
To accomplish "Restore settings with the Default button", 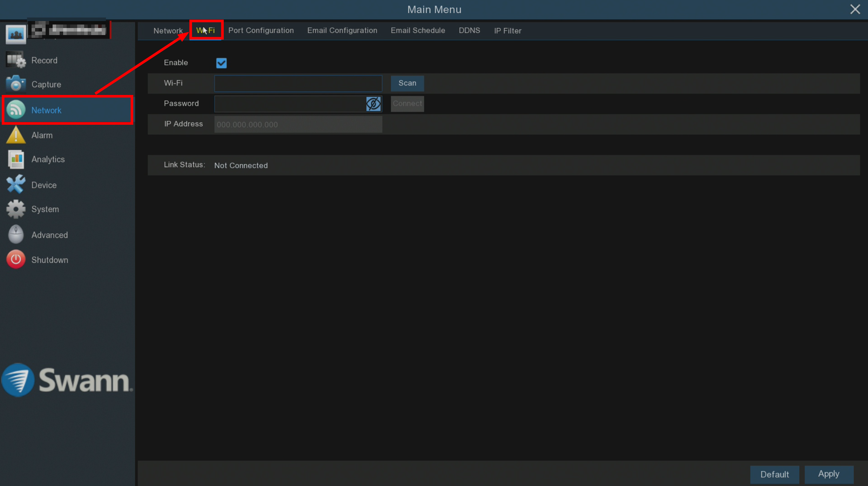I will click(774, 474).
